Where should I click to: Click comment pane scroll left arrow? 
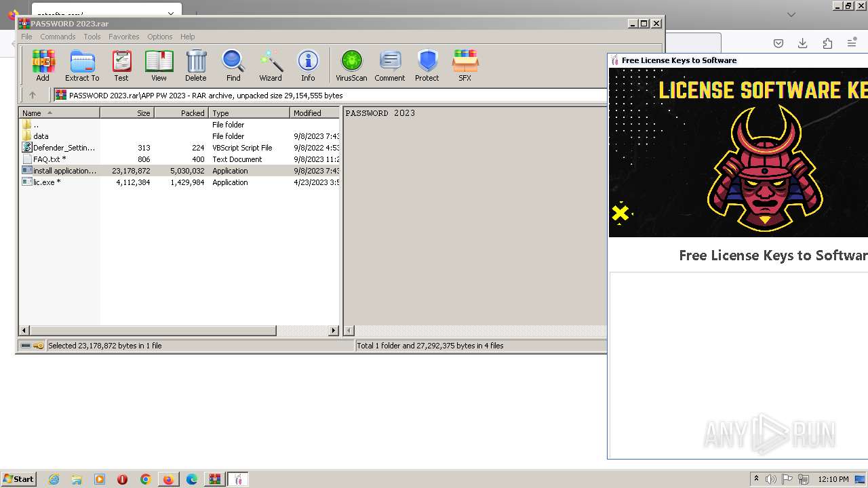[x=349, y=331]
